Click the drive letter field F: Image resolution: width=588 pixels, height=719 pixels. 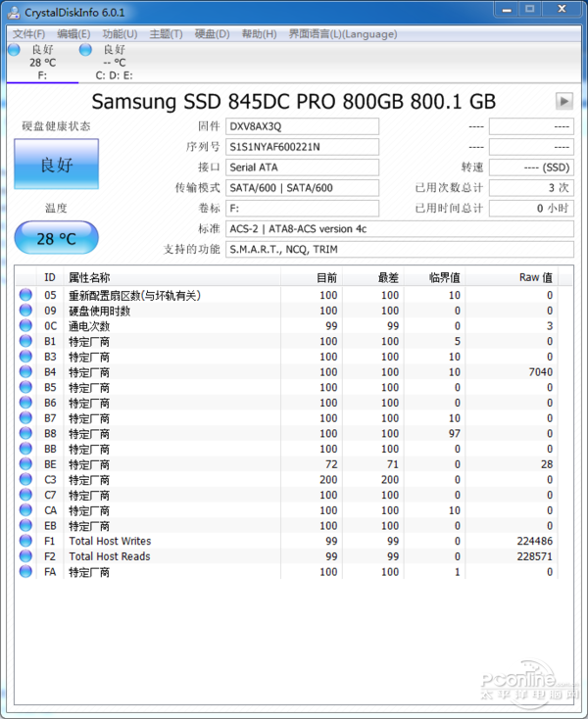302,209
